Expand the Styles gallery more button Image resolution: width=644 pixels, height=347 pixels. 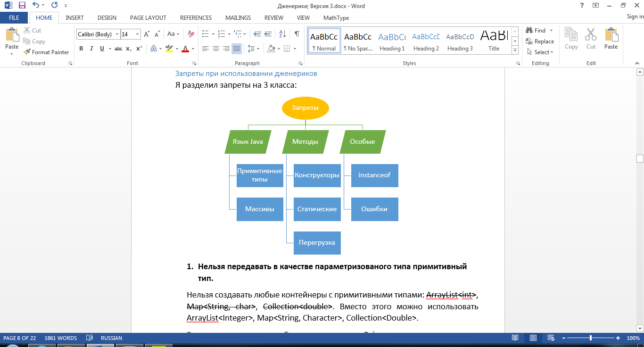(515, 50)
